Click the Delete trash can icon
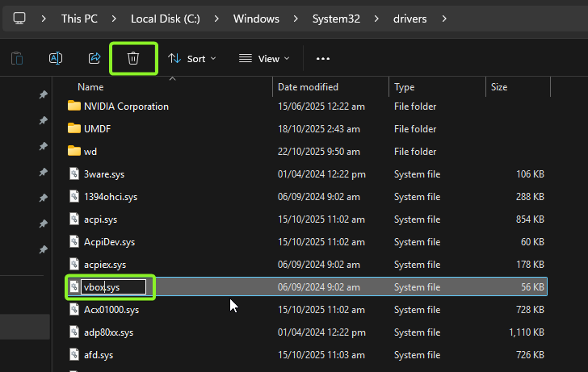This screenshot has height=372, width=588. (x=133, y=58)
